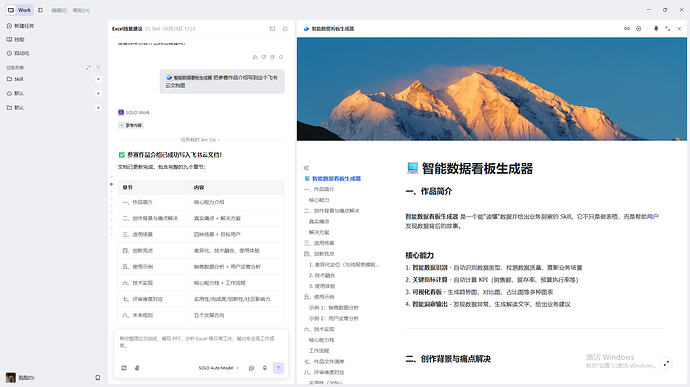Click the expand icon in the task list header
This screenshot has width=690, height=387.
pyautogui.click(x=88, y=67)
